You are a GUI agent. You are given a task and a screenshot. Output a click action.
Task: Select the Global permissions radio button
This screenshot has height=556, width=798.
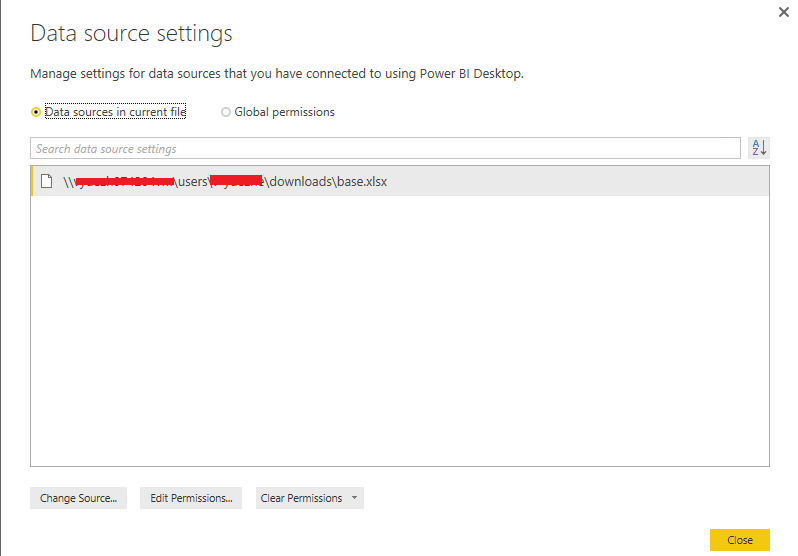[x=226, y=112]
